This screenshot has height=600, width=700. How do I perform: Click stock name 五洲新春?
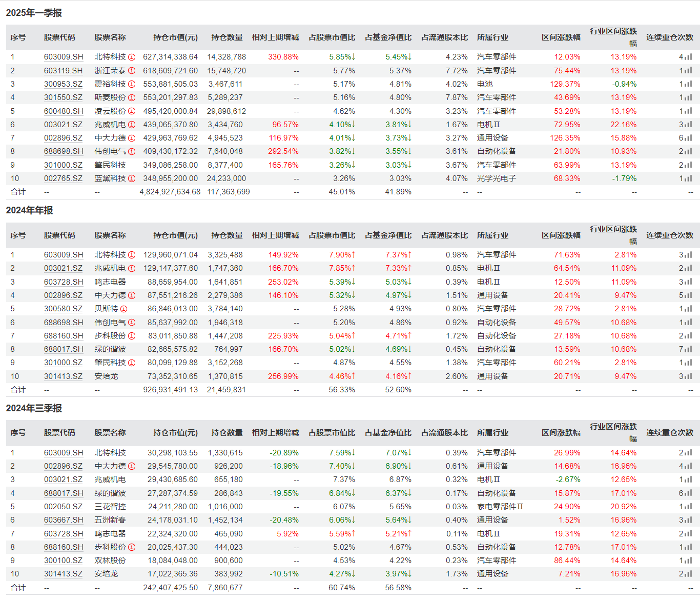[110, 520]
